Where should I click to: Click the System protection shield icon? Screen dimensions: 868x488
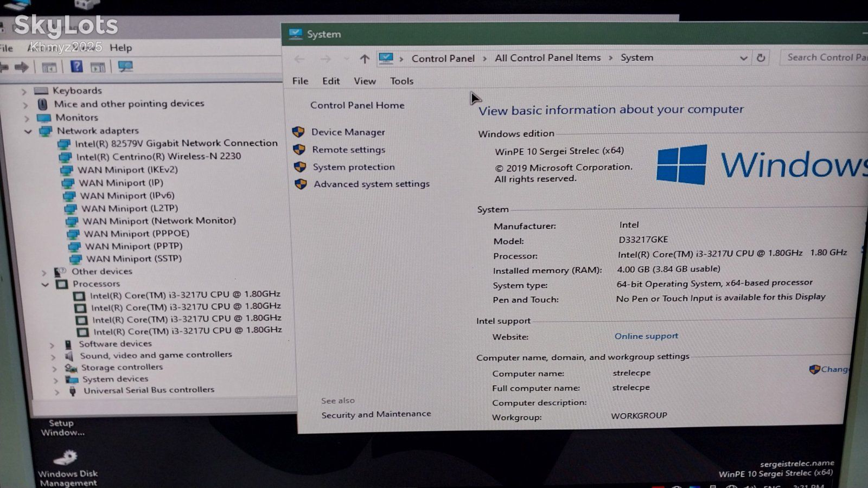pos(300,167)
